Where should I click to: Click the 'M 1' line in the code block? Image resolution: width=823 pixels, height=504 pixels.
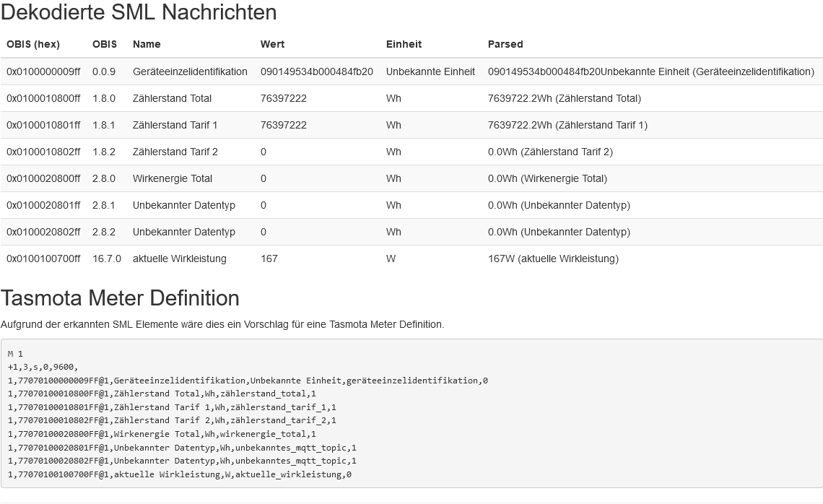[15, 354]
